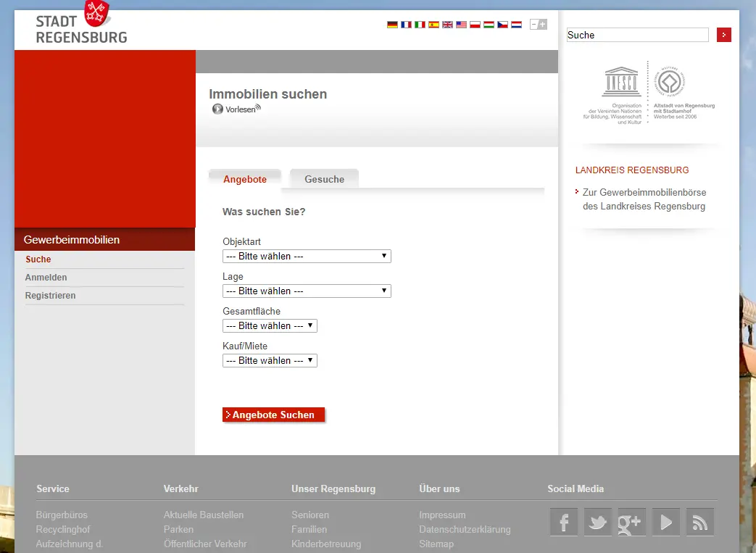Open the Twitter social media icon
This screenshot has width=756, height=553.
[597, 522]
